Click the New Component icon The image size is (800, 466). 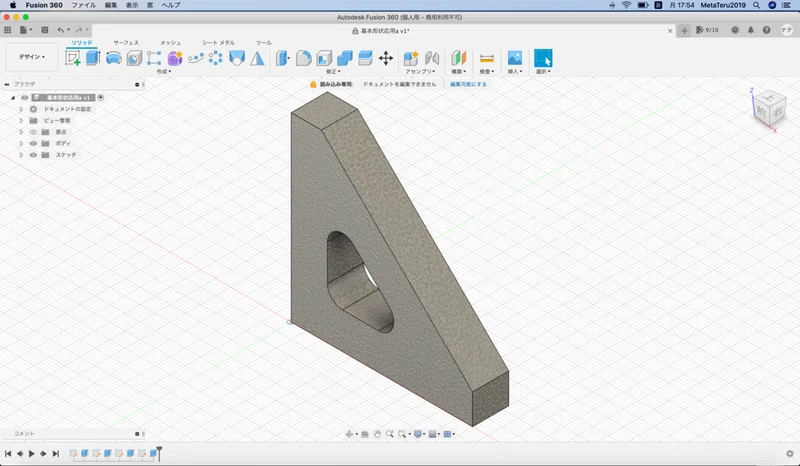pyautogui.click(x=411, y=58)
